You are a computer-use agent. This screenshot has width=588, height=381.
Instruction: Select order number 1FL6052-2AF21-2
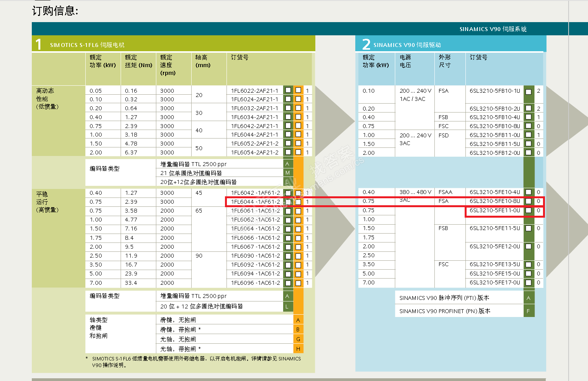[255, 144]
